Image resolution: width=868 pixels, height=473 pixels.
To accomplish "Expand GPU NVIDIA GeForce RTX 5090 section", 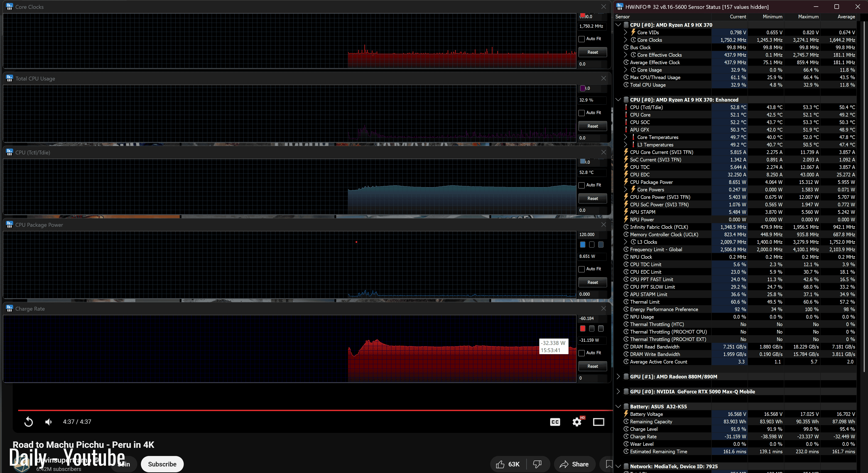I will point(618,391).
